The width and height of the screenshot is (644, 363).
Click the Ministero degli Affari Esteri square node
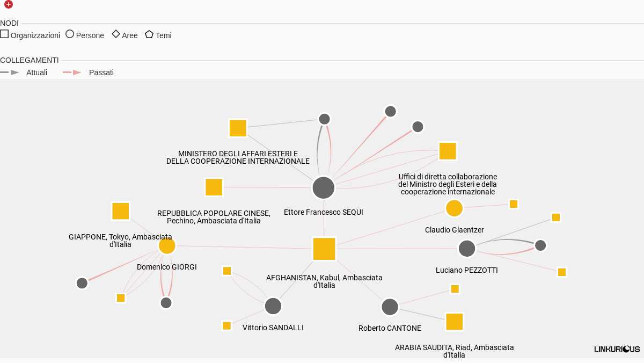(238, 128)
